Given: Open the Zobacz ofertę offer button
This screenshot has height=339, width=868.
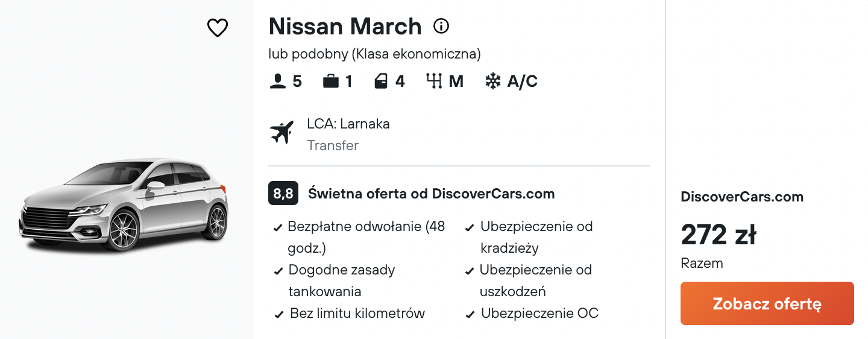Looking at the screenshot, I should pos(767,303).
